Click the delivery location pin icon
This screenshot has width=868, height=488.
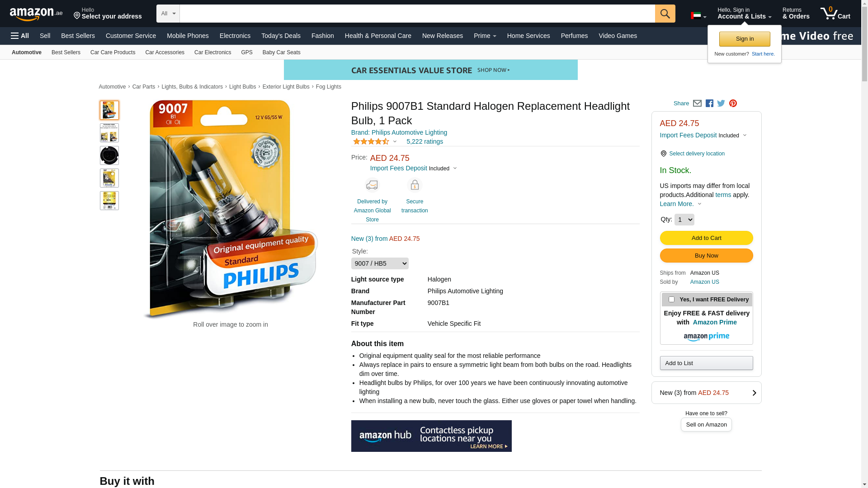[x=663, y=154]
